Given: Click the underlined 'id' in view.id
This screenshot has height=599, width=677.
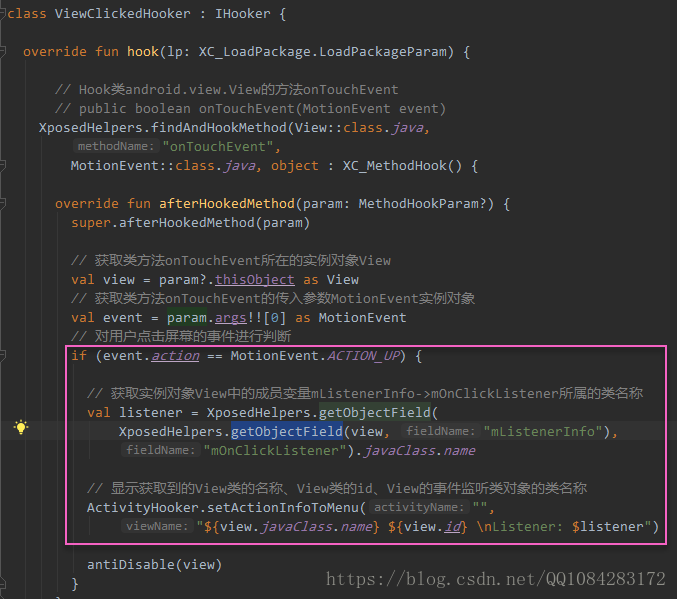Looking at the screenshot, I should coord(452,527).
